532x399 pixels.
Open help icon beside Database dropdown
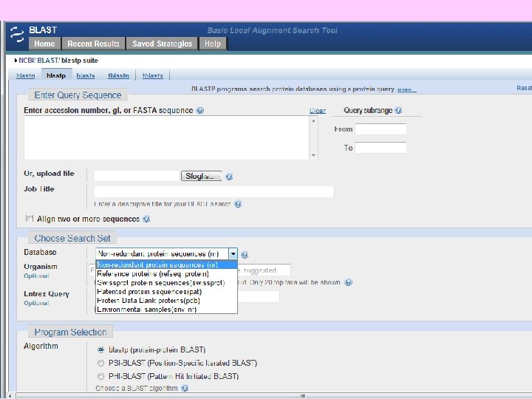pyautogui.click(x=245, y=254)
